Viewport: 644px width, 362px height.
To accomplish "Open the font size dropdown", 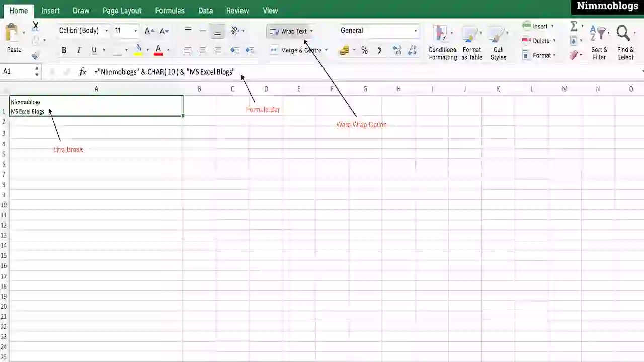I will click(135, 30).
